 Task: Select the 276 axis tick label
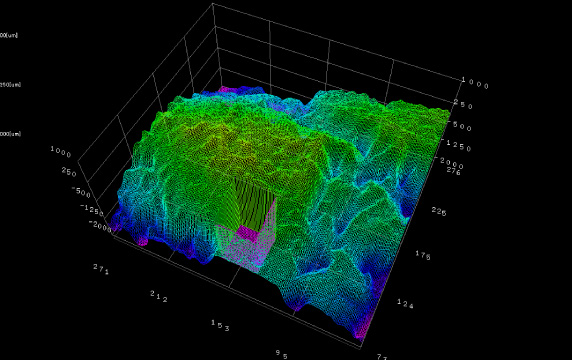453,170
